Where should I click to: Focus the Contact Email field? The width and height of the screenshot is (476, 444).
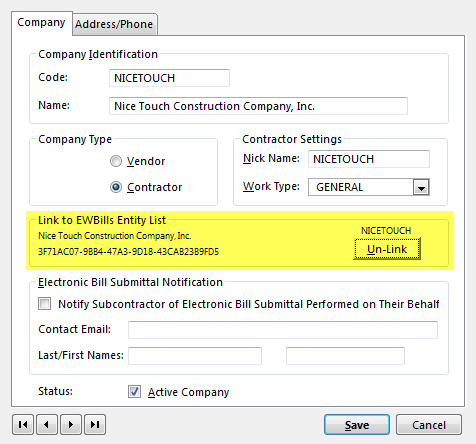tap(283, 330)
